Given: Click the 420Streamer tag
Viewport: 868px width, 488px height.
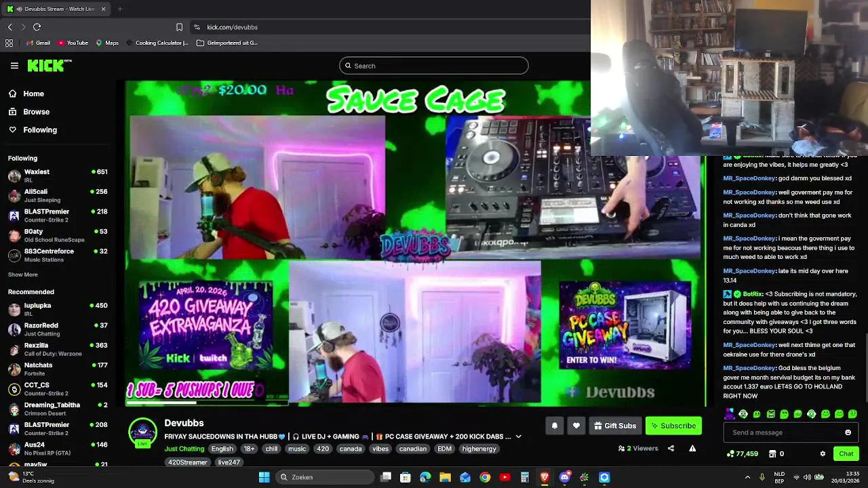Looking at the screenshot, I should point(188,462).
